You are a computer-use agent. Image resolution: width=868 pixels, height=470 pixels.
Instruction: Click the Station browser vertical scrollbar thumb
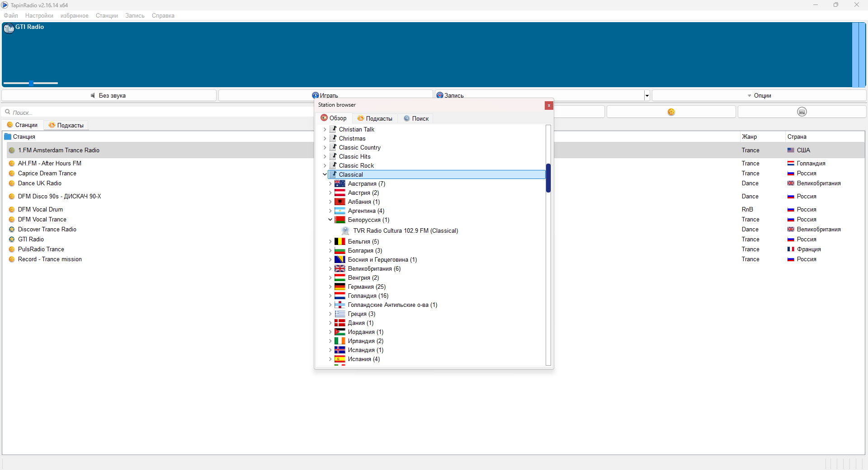pos(548,178)
